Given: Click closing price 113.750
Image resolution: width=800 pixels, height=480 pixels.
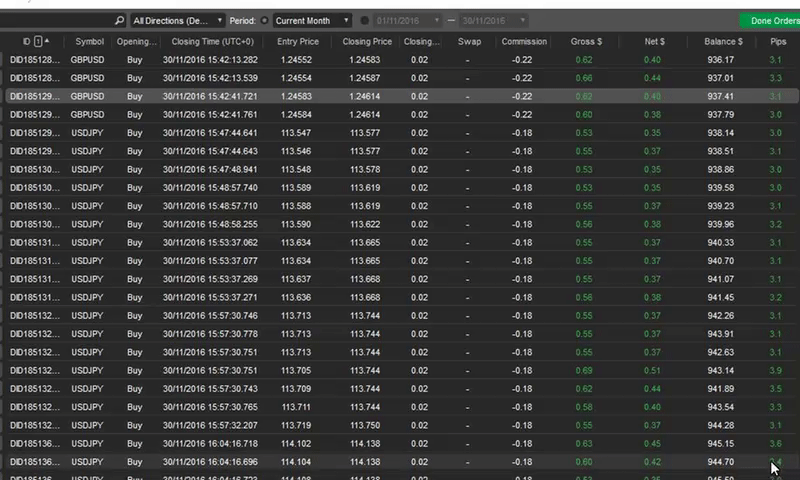Looking at the screenshot, I should coord(365,425).
